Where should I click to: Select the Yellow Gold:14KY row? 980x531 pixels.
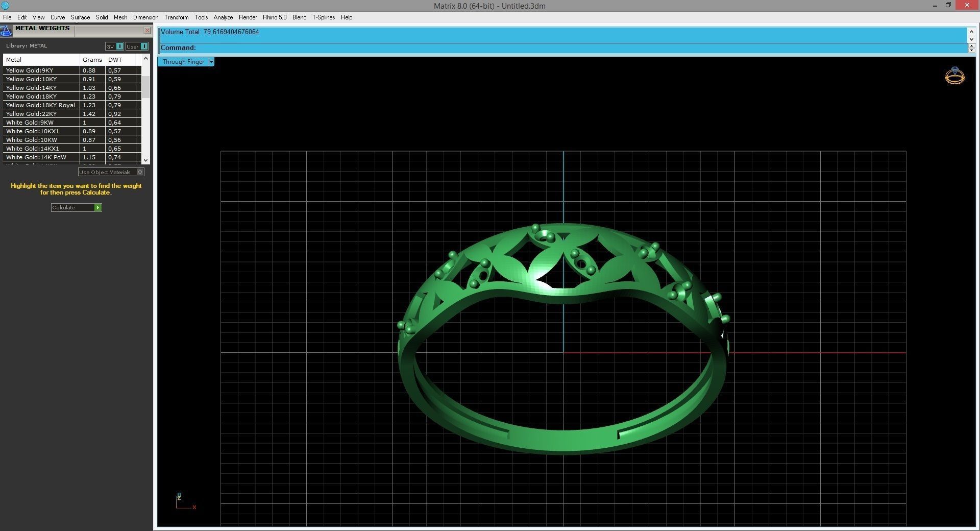pyautogui.click(x=72, y=88)
